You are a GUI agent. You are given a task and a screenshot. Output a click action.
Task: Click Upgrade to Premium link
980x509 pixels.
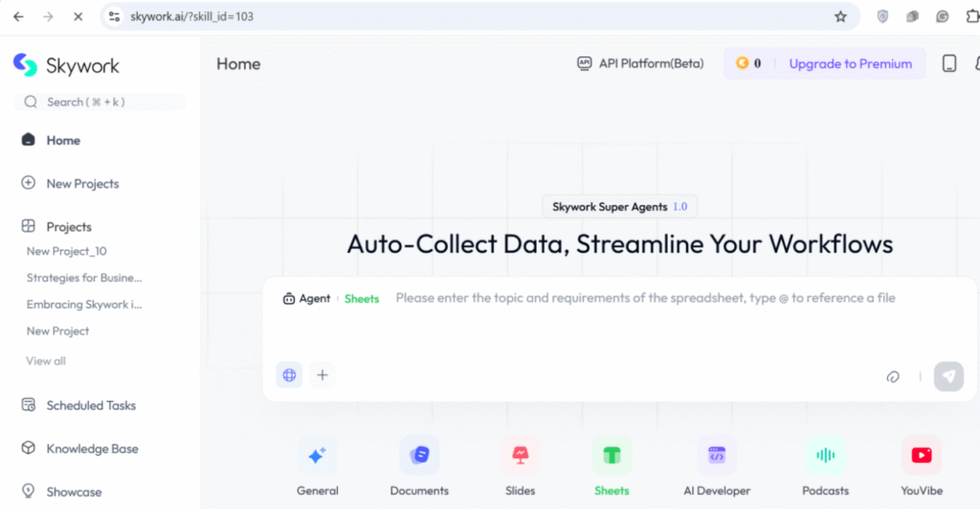850,64
